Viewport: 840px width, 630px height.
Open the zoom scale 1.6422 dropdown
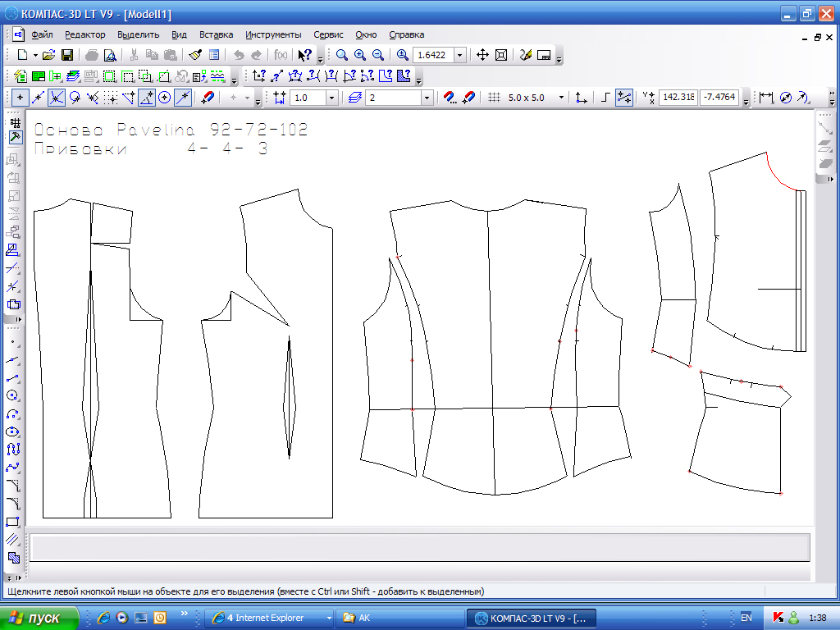click(459, 55)
